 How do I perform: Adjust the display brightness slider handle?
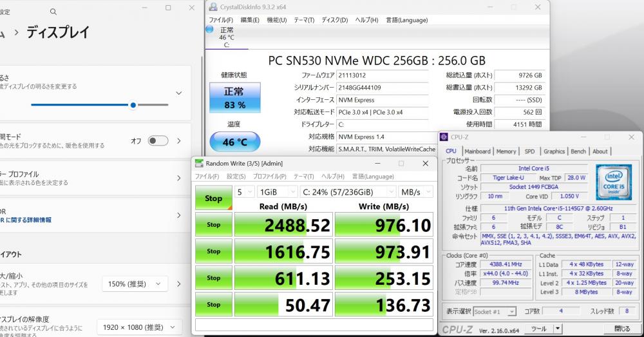coord(133,105)
